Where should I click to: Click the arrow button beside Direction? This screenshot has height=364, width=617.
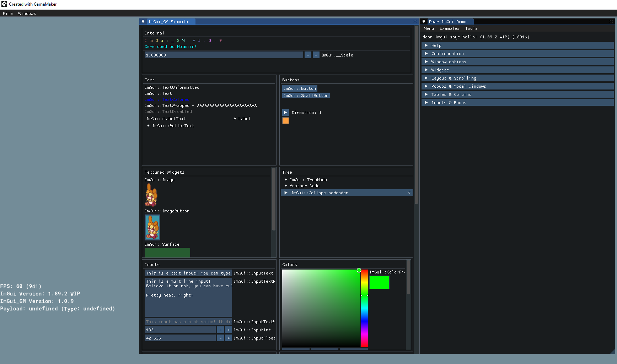285,113
